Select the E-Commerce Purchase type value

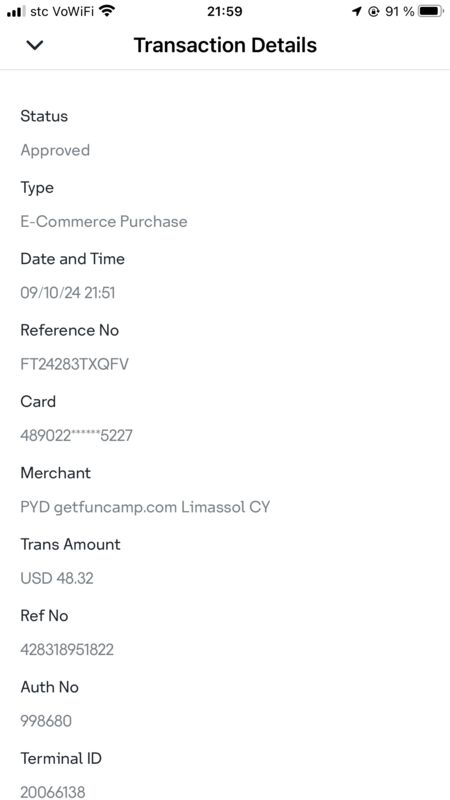click(x=104, y=221)
